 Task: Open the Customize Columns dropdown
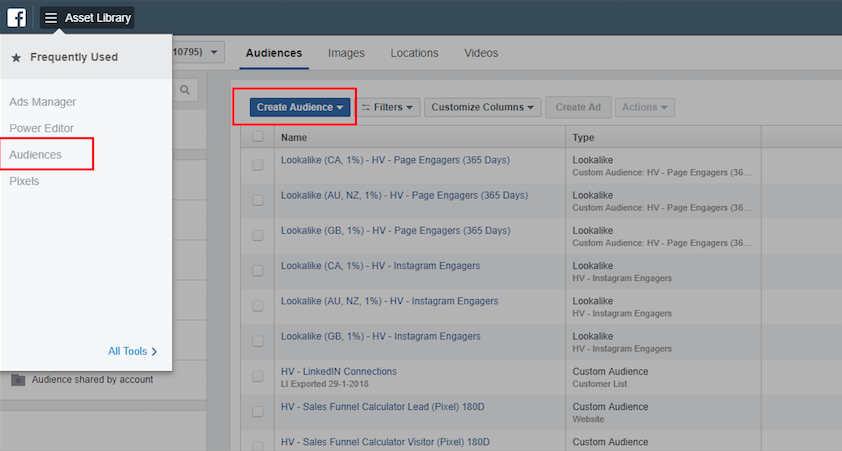point(483,107)
